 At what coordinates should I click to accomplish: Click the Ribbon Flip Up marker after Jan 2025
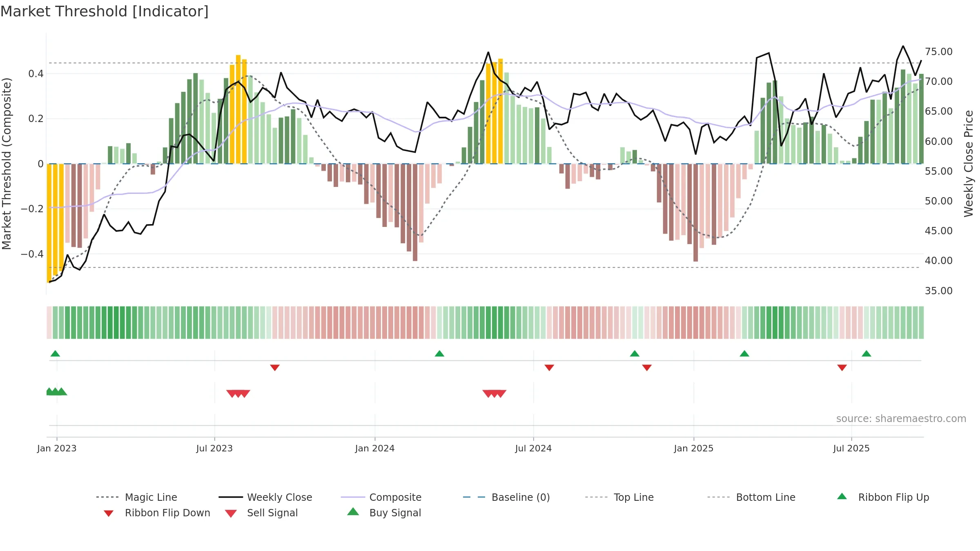pyautogui.click(x=744, y=353)
